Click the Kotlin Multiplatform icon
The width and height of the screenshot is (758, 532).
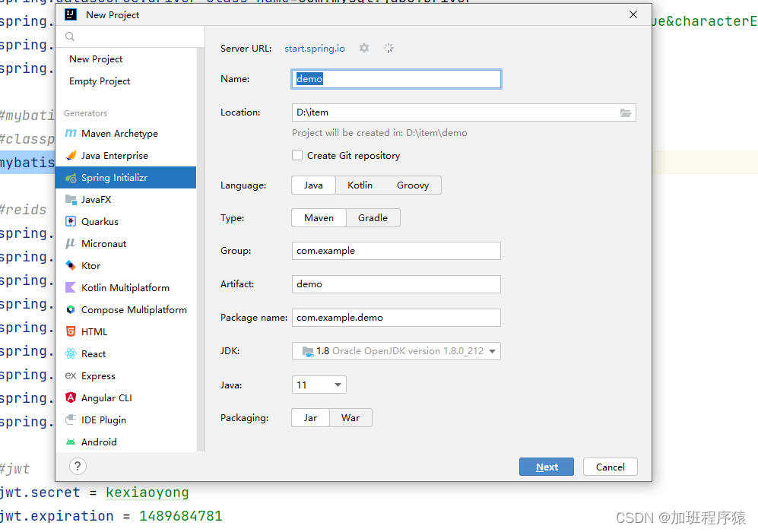coord(71,287)
